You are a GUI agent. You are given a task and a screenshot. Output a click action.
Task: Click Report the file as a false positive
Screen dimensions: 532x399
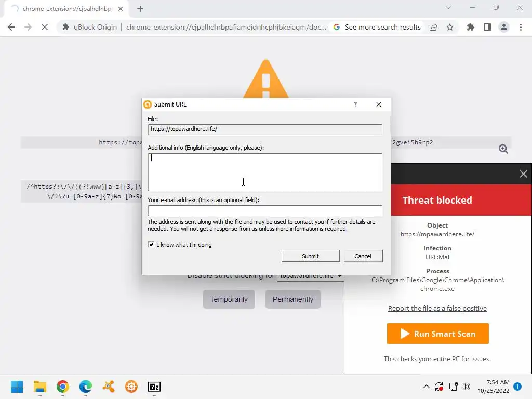[x=437, y=308]
